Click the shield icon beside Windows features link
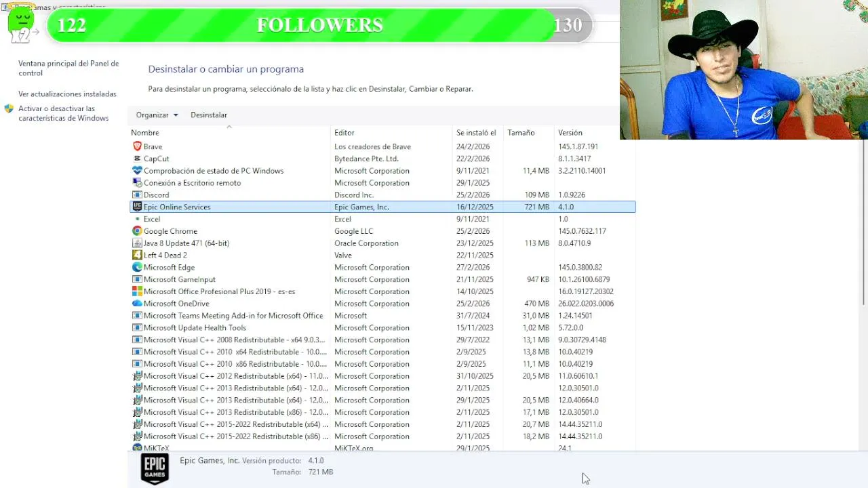Viewport: 868px width, 488px height. click(9, 108)
